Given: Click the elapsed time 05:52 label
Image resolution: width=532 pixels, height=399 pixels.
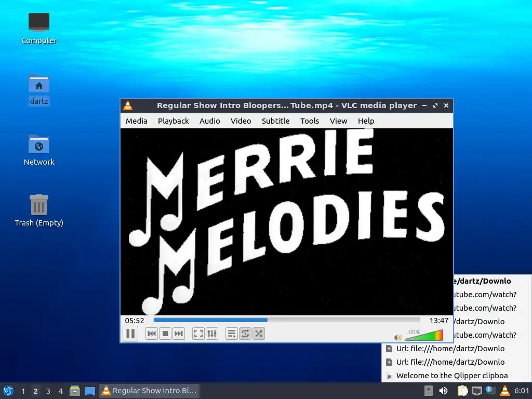Looking at the screenshot, I should click(135, 321).
